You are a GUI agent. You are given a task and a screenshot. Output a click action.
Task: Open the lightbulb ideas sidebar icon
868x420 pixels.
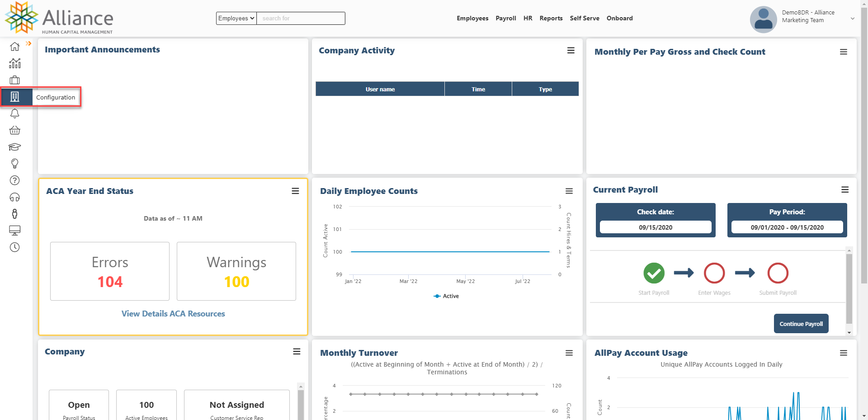[x=15, y=164]
